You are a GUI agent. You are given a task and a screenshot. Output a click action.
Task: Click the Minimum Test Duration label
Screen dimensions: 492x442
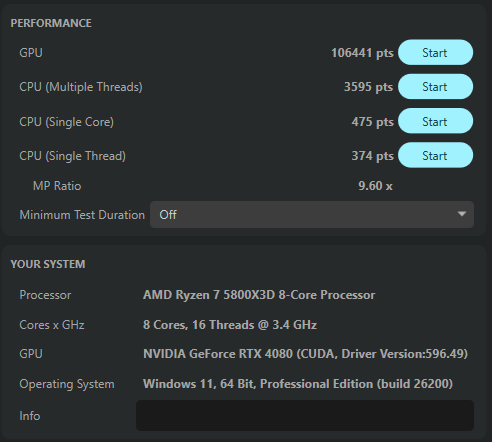click(x=82, y=215)
